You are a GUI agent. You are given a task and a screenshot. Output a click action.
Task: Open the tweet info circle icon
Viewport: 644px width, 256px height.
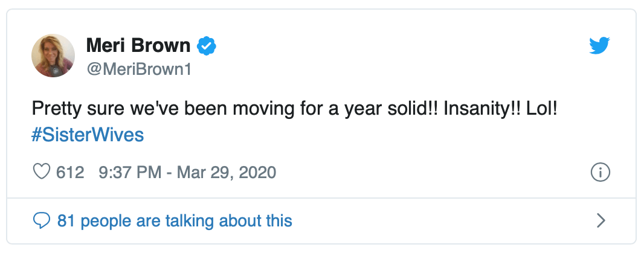600,173
